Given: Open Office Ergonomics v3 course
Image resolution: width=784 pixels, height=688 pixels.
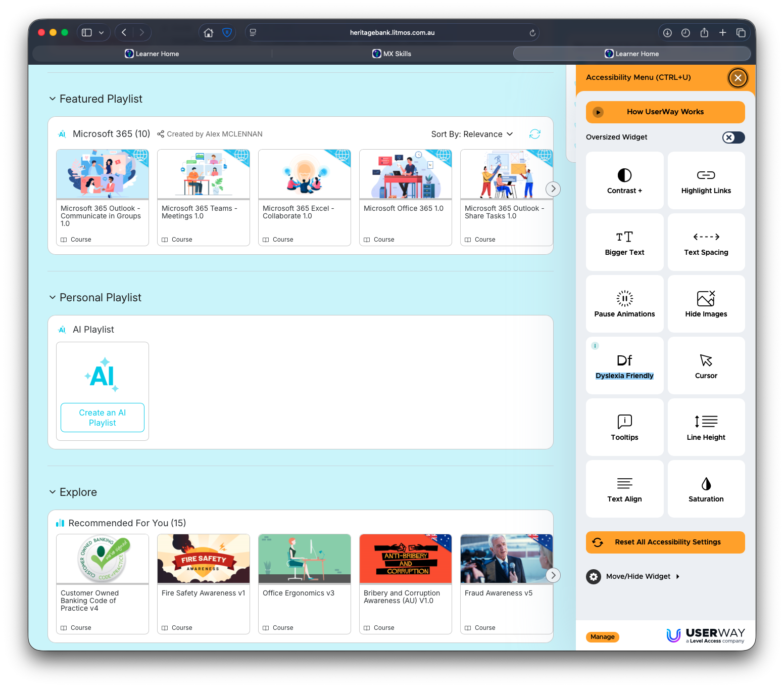Looking at the screenshot, I should [305, 584].
